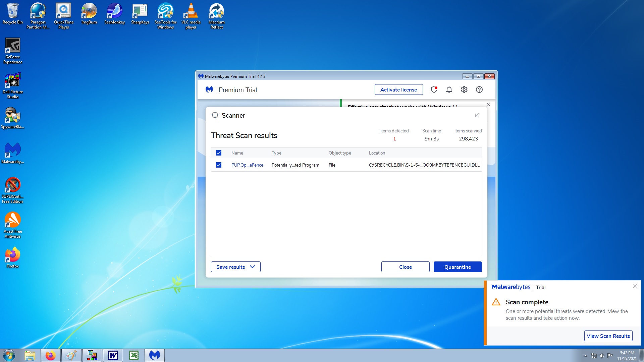This screenshot has width=644, height=362.
Task: Click Malwarebytes taskbar button
Action: pos(155,355)
